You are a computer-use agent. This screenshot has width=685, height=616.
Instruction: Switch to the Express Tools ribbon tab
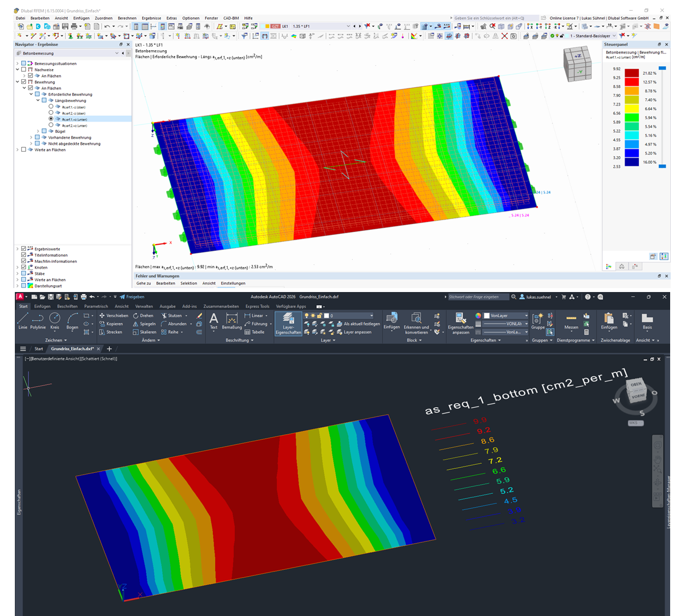(x=257, y=306)
